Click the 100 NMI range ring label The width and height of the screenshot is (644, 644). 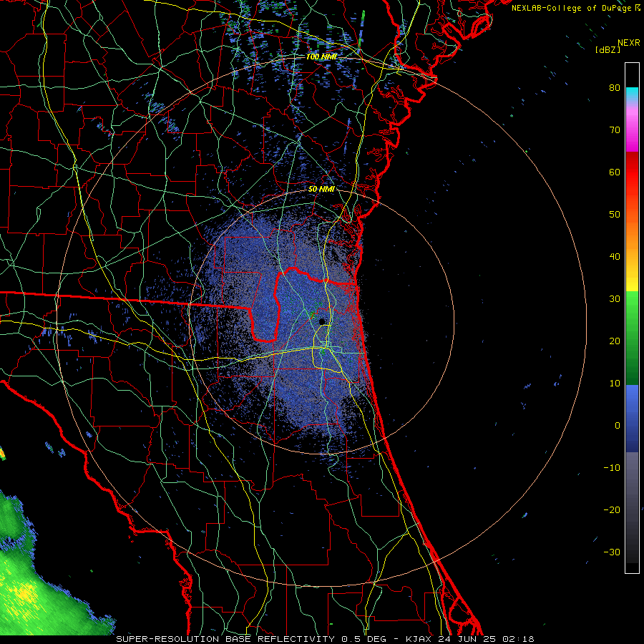(321, 57)
